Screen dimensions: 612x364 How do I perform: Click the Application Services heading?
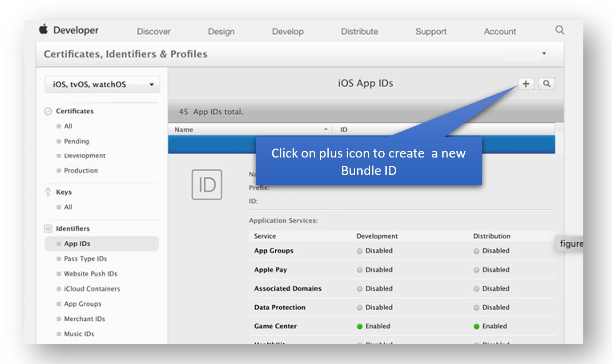(x=283, y=220)
